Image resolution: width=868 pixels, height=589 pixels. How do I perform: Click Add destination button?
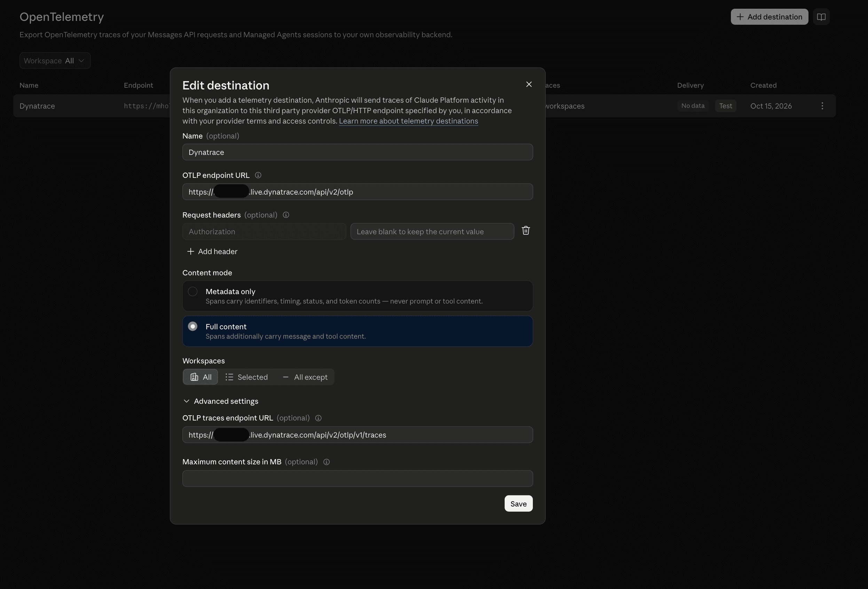770,17
